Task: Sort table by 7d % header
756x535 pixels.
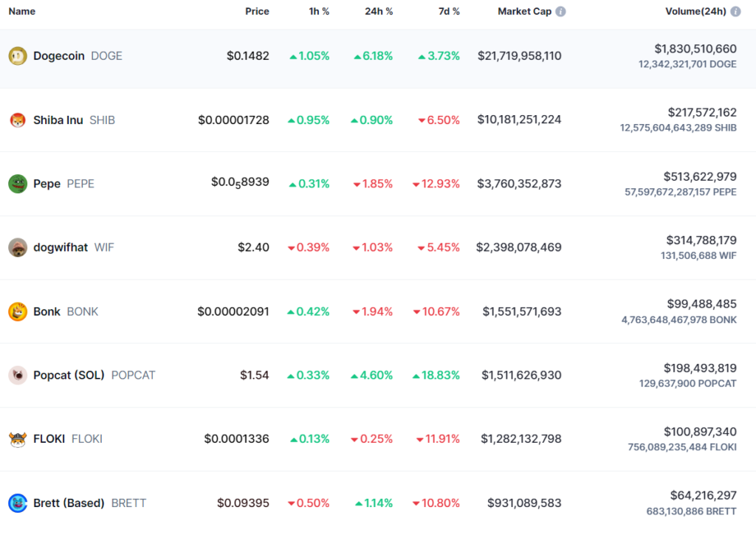Action: [x=449, y=12]
